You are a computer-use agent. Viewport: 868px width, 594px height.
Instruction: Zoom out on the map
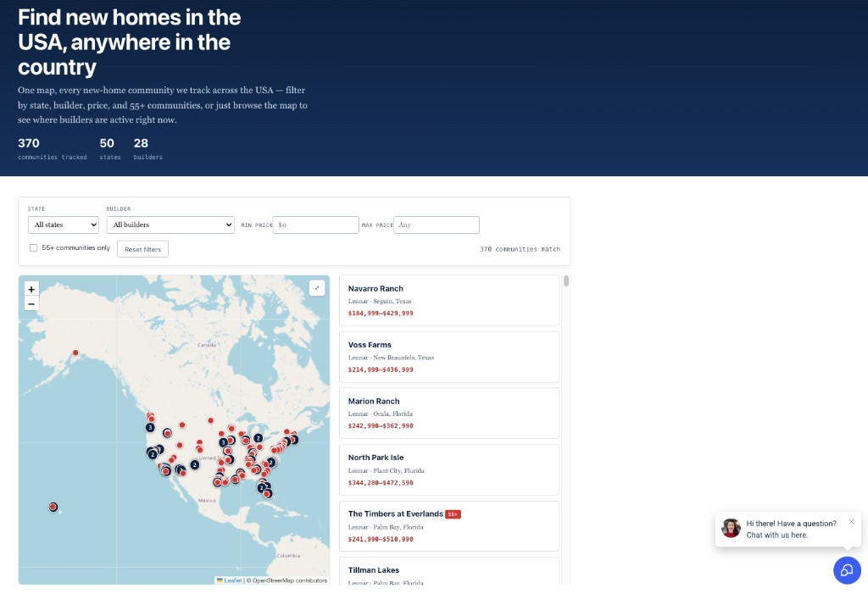coord(31,304)
